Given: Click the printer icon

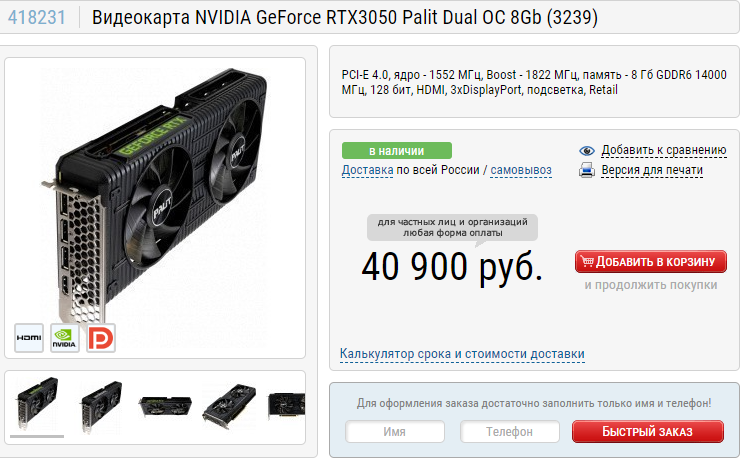Looking at the screenshot, I should click(x=587, y=170).
